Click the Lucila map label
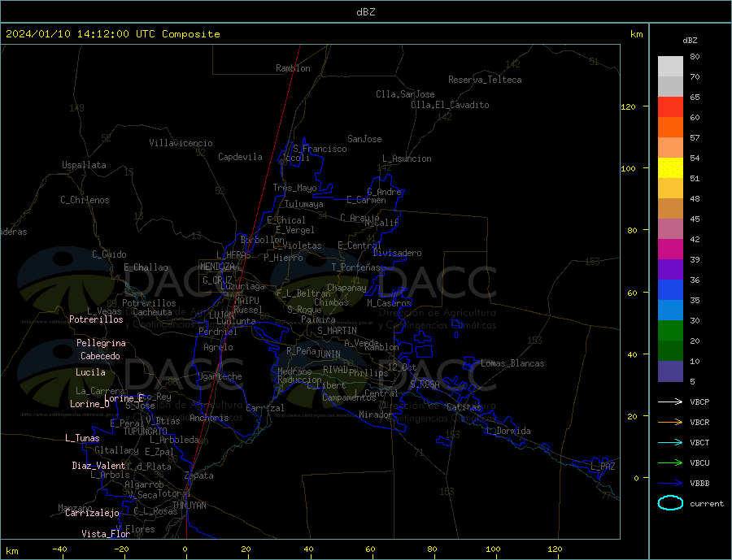The image size is (732, 560). tap(90, 372)
